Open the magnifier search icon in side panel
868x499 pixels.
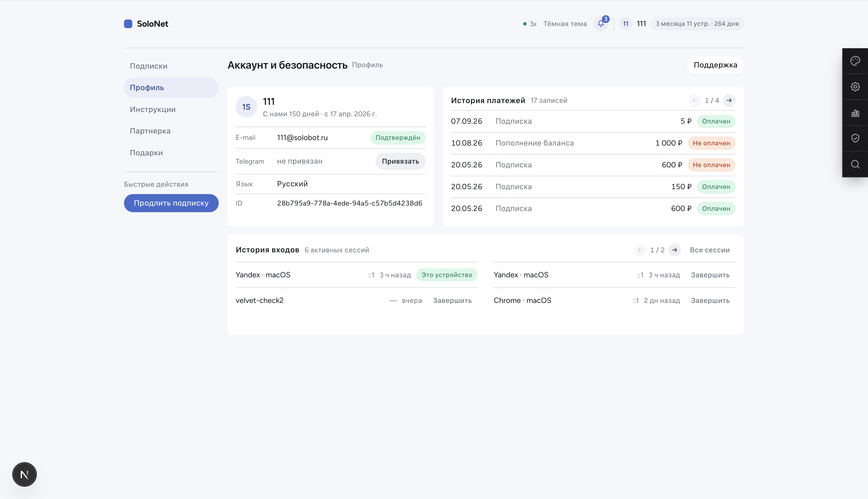click(855, 164)
